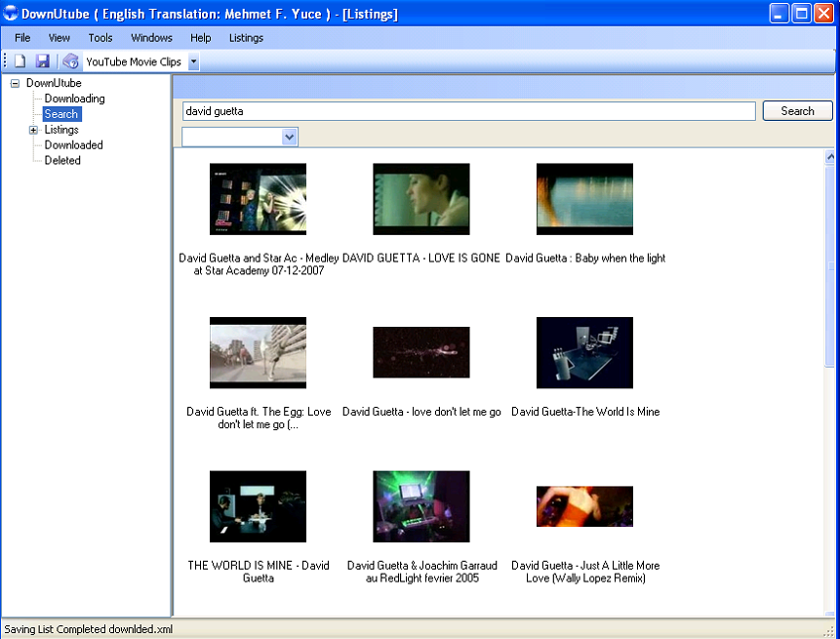Click the 'THE WORLD IS MINE - David Guetta' title
The width and height of the screenshot is (840, 639).
[x=259, y=572]
